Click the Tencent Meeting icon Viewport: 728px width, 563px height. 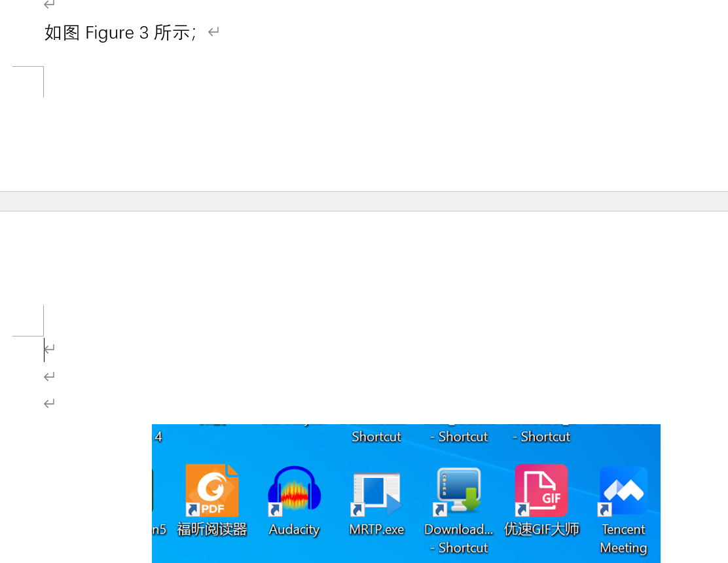[623, 491]
